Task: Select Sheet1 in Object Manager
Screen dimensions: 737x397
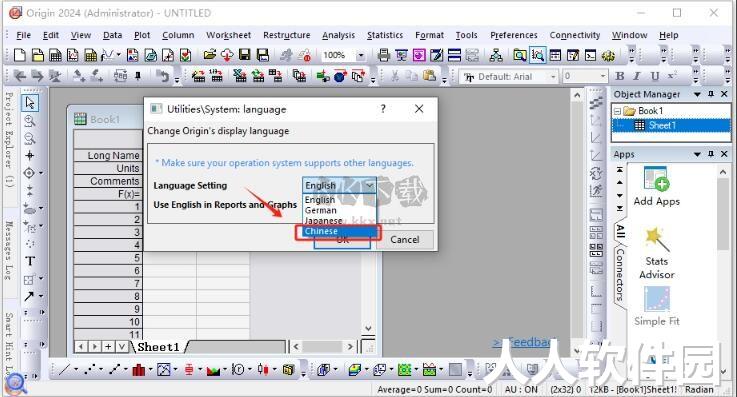Action: click(662, 125)
